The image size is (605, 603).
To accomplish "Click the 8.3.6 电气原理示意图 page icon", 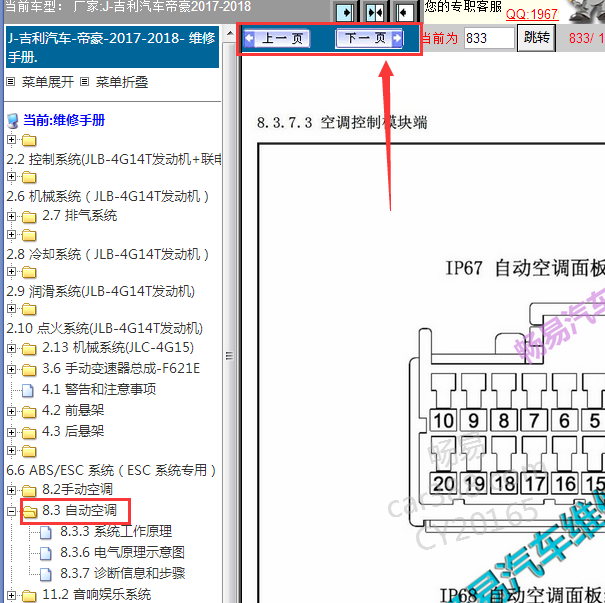I will (x=46, y=554).
